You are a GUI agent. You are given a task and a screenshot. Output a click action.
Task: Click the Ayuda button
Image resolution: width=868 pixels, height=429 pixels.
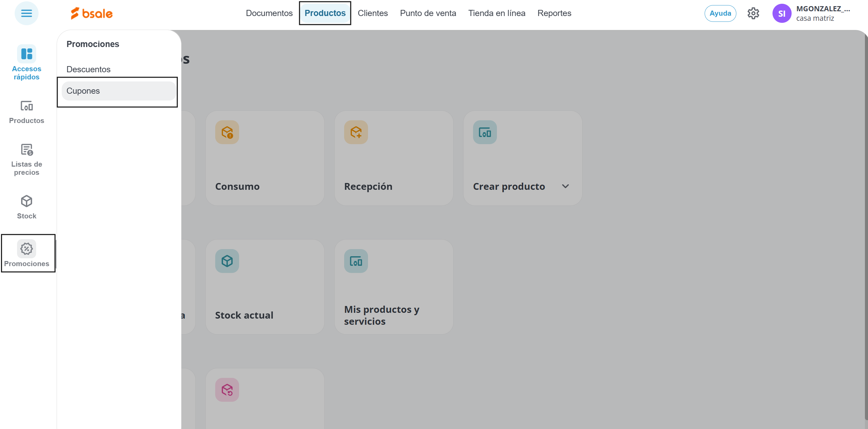pyautogui.click(x=720, y=13)
